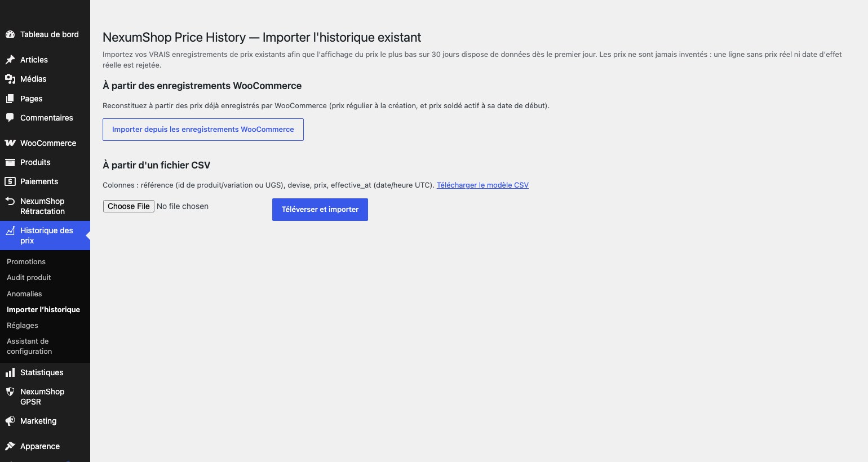Open Réglages submenu item

23,325
